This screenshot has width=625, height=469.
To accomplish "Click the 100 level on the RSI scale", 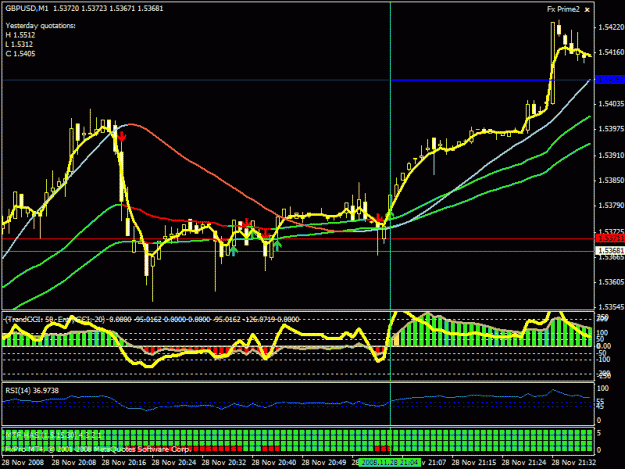I will (x=603, y=388).
